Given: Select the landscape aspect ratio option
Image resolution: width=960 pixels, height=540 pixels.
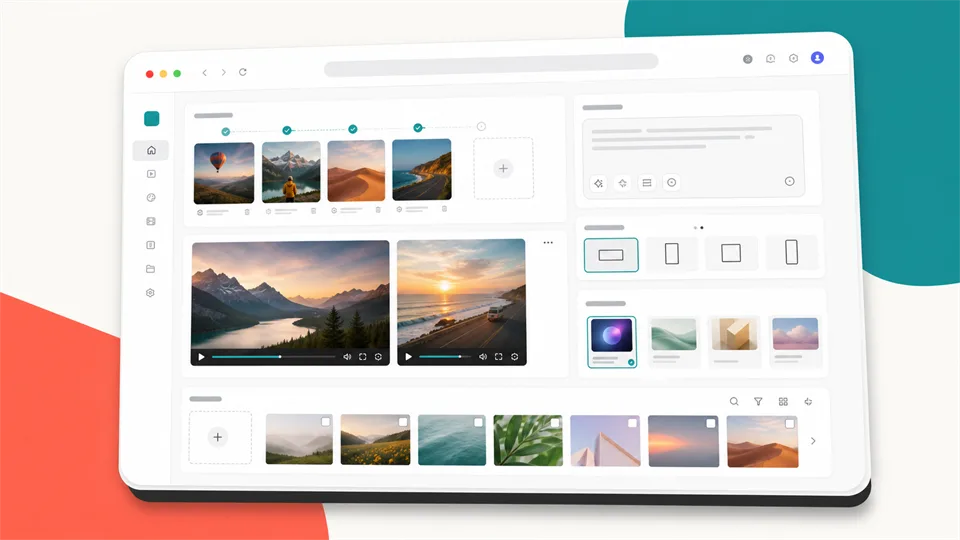Looking at the screenshot, I should pos(611,255).
